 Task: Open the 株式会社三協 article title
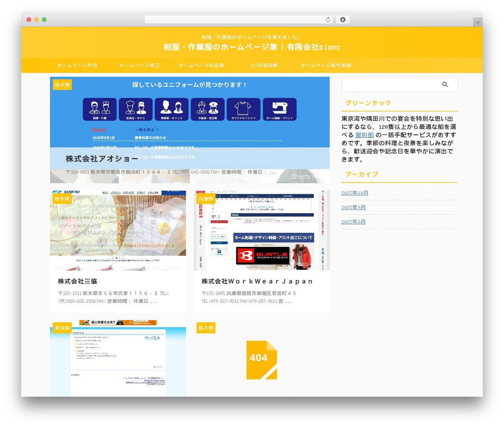click(x=78, y=281)
